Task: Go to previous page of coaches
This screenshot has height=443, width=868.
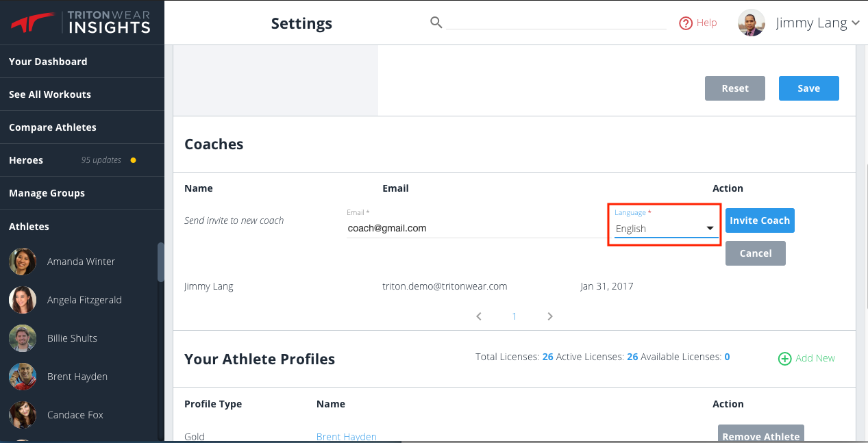Action: [479, 316]
